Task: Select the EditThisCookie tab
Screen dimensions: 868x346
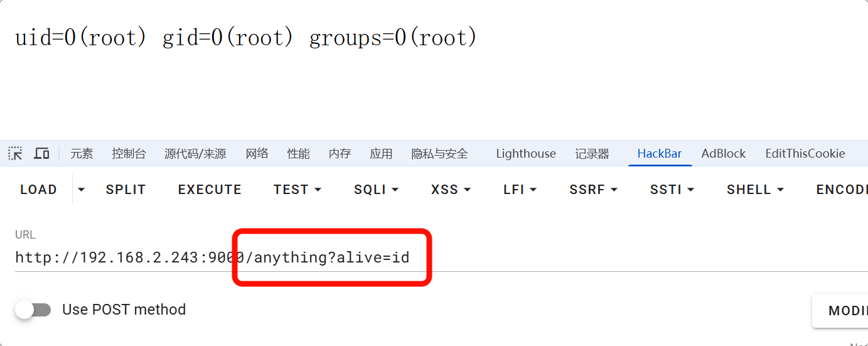Action: point(805,154)
